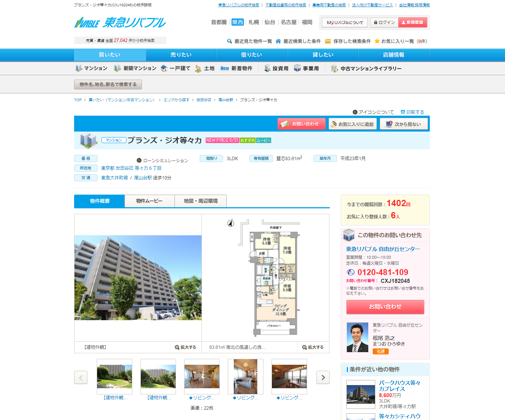The height and width of the screenshot is (420, 505).
Task: Open パークハウス等々力プレイス listing
Action: [400, 386]
